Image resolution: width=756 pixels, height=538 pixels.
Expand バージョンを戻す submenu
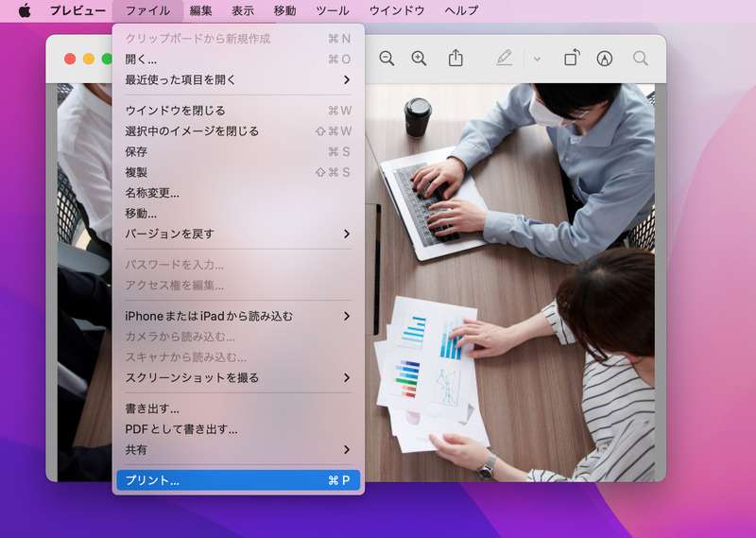click(x=238, y=234)
